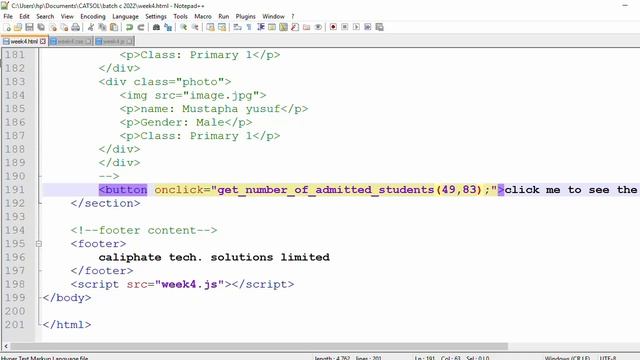
Task: Synchronize vertical scrolling icon
Action: coord(210,27)
